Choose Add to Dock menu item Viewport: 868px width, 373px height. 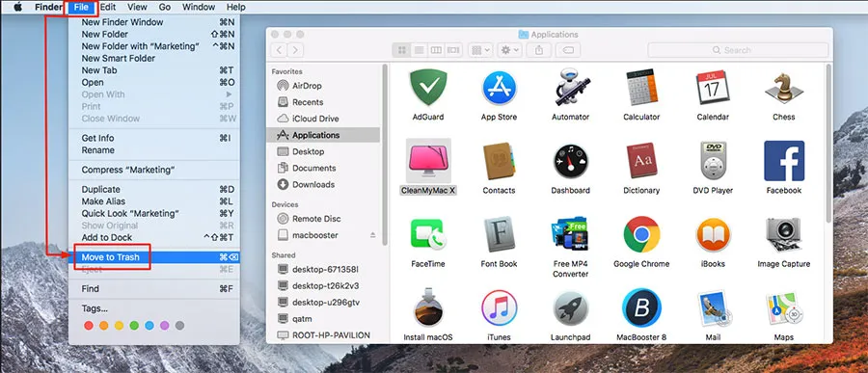[154, 237]
